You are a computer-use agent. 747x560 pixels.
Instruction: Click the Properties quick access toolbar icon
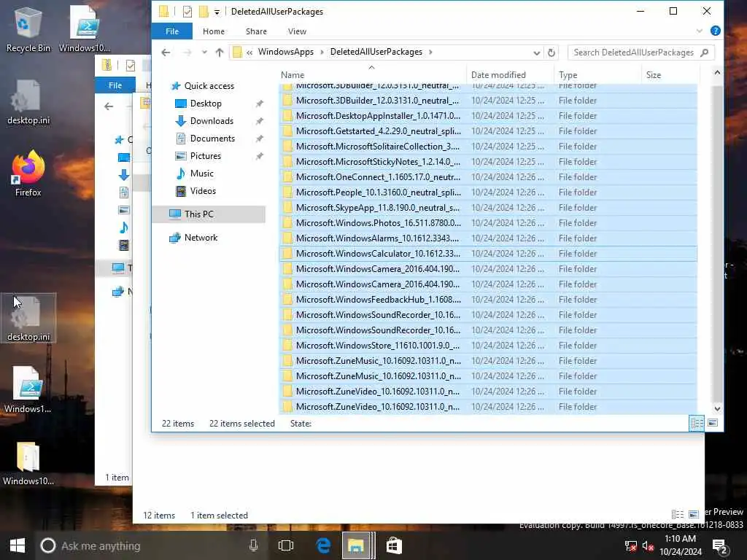click(187, 12)
